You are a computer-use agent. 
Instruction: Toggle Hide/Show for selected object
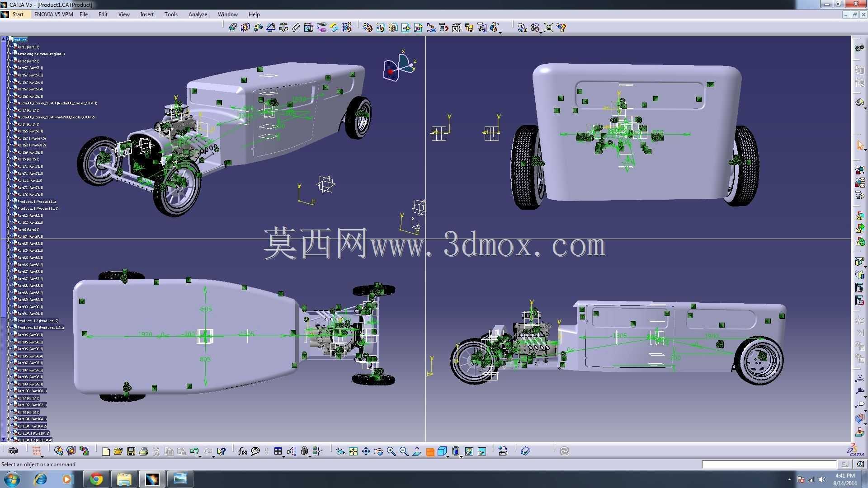click(x=469, y=451)
